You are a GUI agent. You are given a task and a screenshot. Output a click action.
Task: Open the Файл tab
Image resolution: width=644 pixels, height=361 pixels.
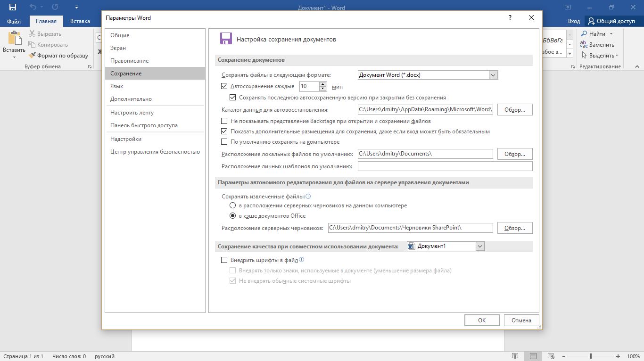[14, 21]
